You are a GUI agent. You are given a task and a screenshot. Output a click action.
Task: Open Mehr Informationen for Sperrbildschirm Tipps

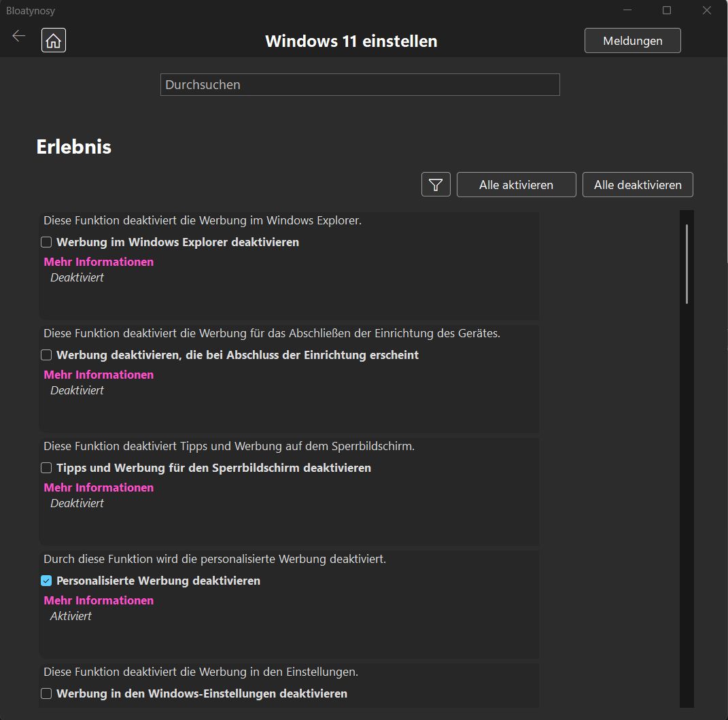tap(99, 487)
